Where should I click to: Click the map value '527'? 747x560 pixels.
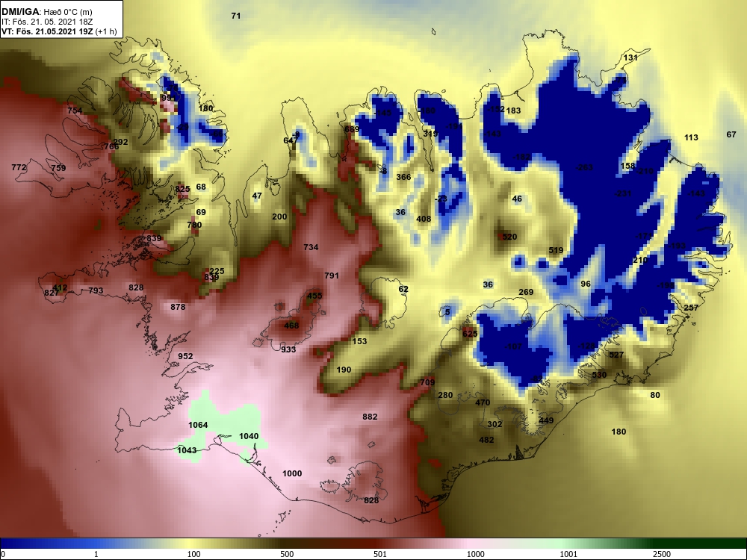pyautogui.click(x=616, y=355)
